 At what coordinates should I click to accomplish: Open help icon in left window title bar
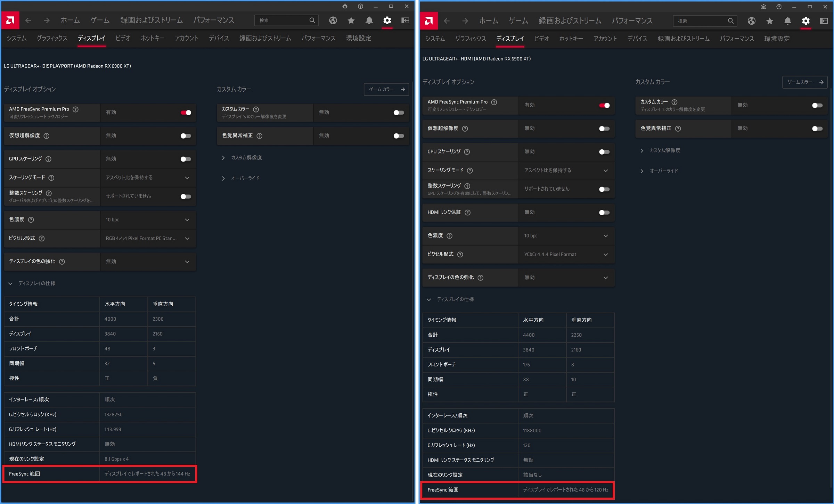tap(360, 6)
